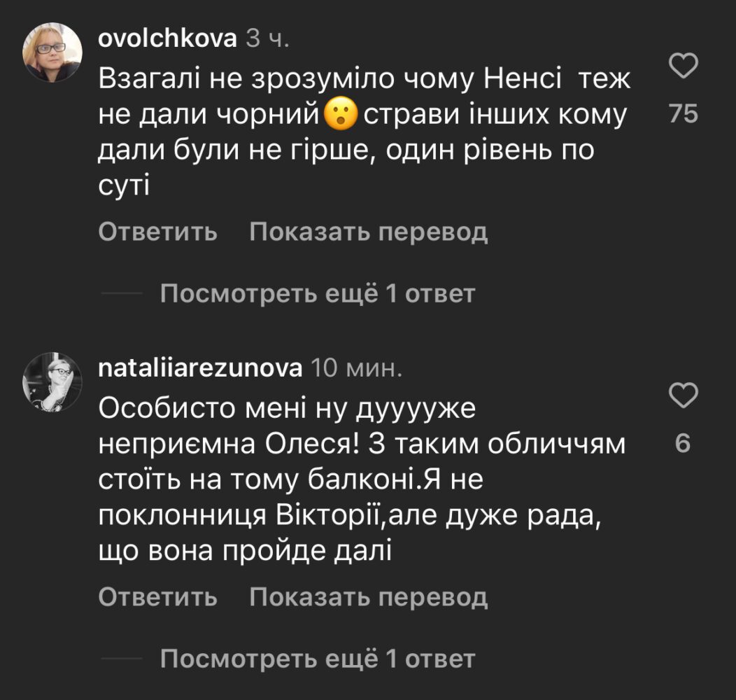This screenshot has width=736, height=700.
Task: Expand the hidden reply under ovolchkova's comment
Action: point(317,294)
